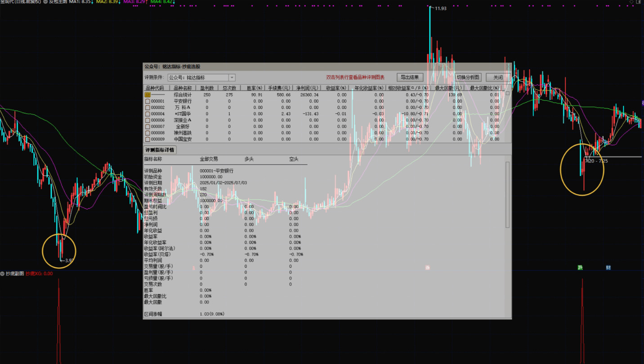This screenshot has width=644, height=364.
Task: Click the 11.93 price high marker
Action: tap(440, 8)
